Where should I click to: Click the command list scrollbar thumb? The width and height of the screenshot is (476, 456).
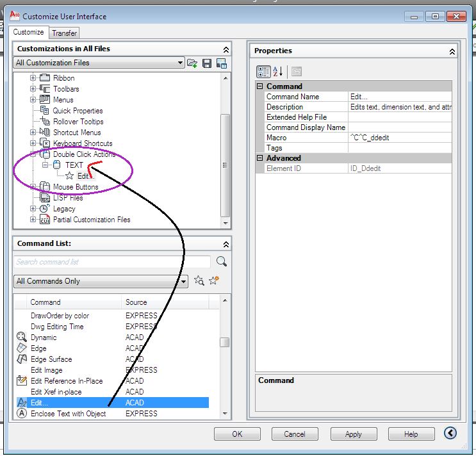225,342
